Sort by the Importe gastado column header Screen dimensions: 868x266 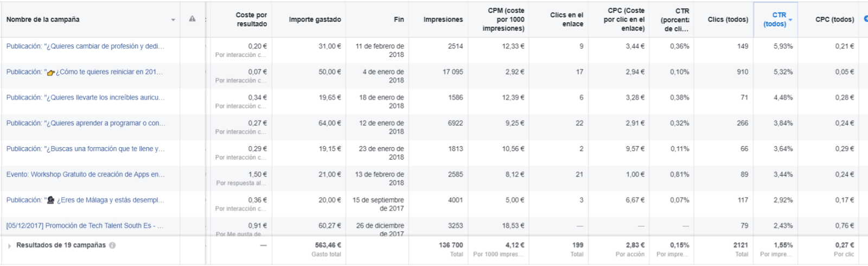(x=315, y=20)
